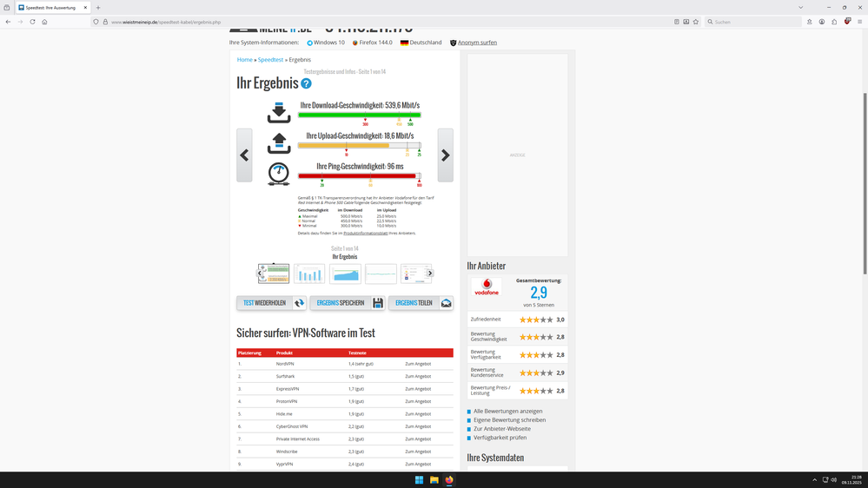Click Home breadcrumb link
Viewport: 868px width, 488px height.
pyautogui.click(x=245, y=60)
